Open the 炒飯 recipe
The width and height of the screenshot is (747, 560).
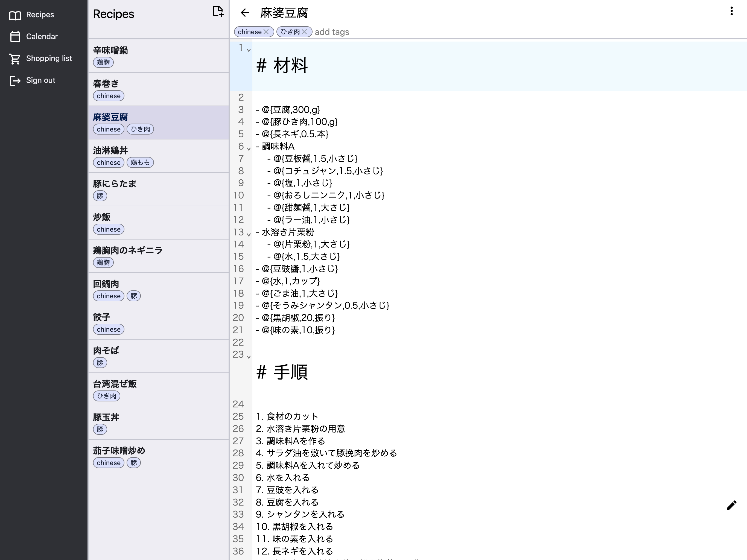click(158, 223)
